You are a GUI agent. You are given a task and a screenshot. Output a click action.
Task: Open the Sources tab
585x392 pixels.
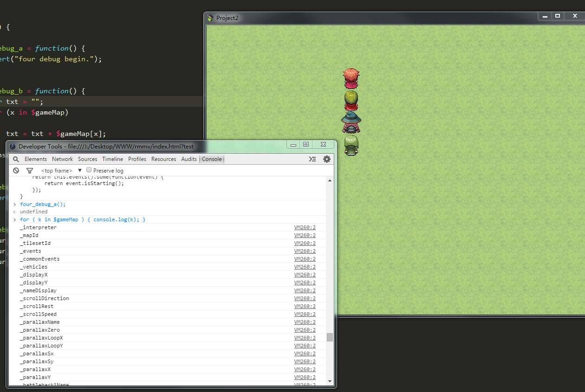88,159
